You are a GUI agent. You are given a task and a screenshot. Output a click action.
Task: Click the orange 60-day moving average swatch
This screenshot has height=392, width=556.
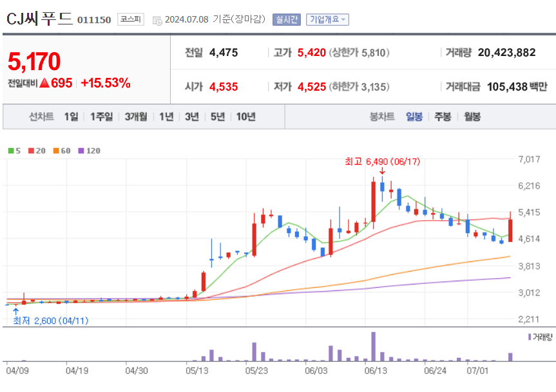(56, 151)
